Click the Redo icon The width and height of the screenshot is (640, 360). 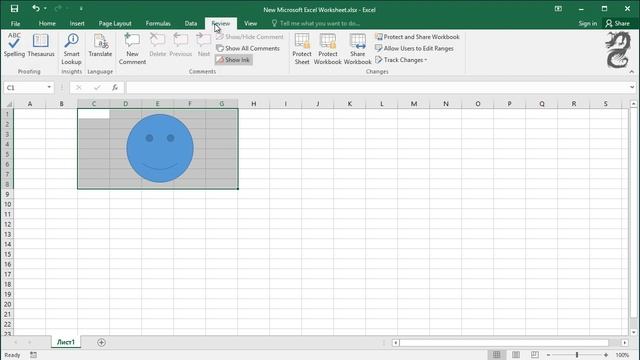pyautogui.click(x=58, y=9)
